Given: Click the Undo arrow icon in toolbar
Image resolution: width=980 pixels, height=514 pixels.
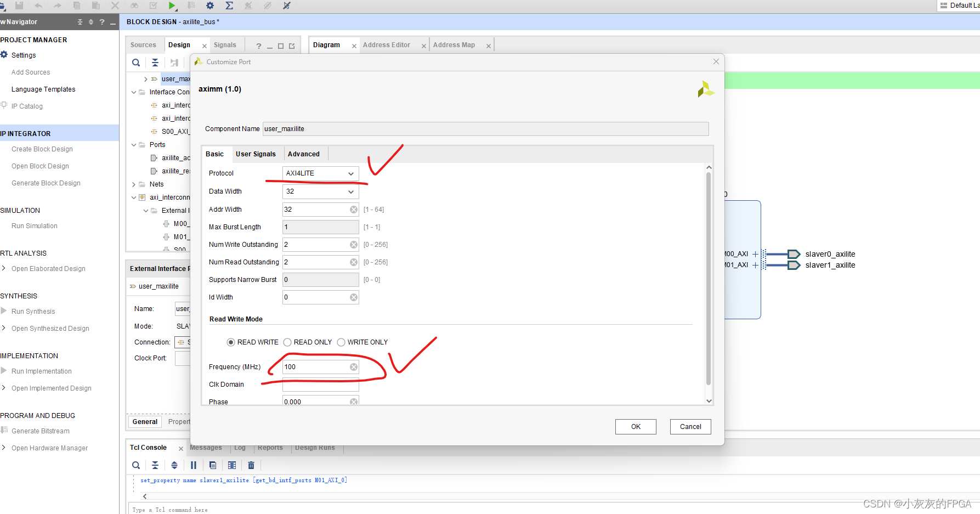Looking at the screenshot, I should [38, 5].
